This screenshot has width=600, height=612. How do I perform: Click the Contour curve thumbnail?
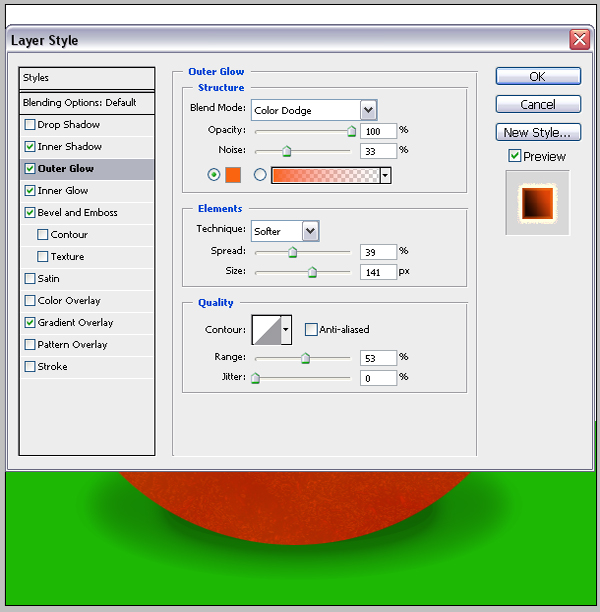[267, 330]
